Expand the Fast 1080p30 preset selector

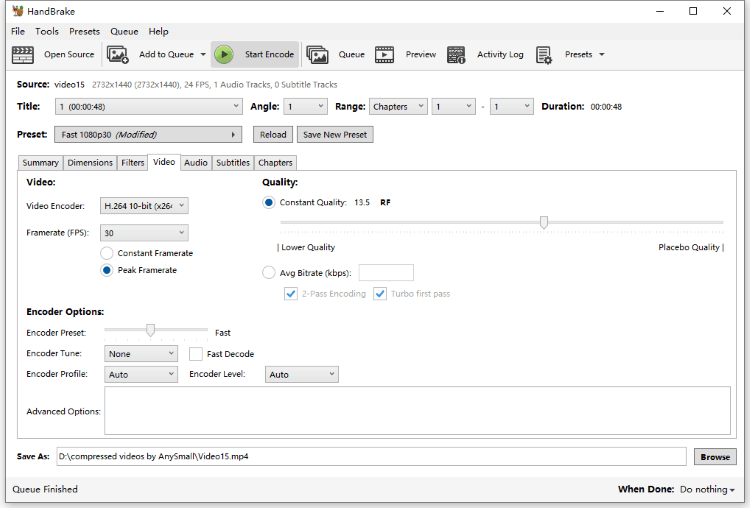148,135
